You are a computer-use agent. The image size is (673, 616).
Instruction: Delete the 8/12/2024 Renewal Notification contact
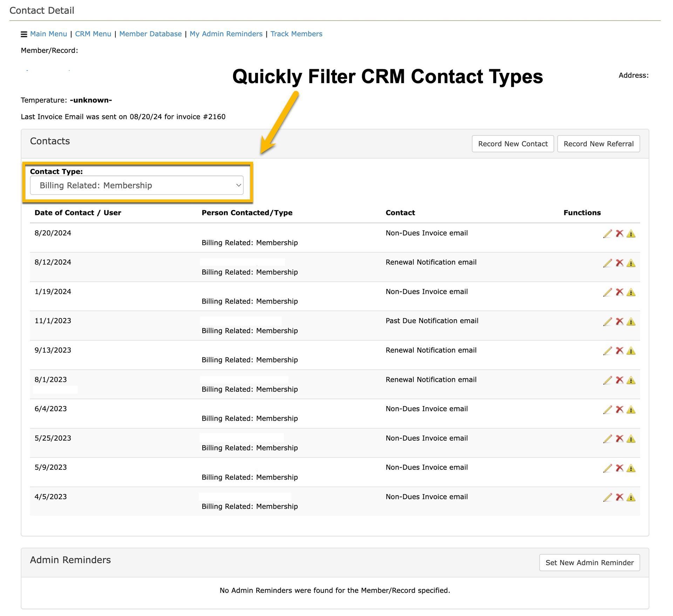point(620,263)
